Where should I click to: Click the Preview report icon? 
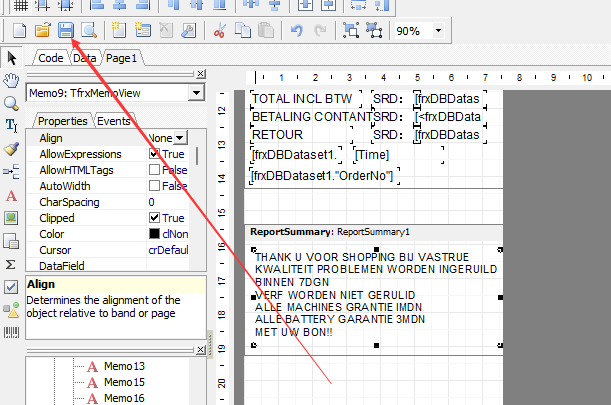[x=88, y=31]
